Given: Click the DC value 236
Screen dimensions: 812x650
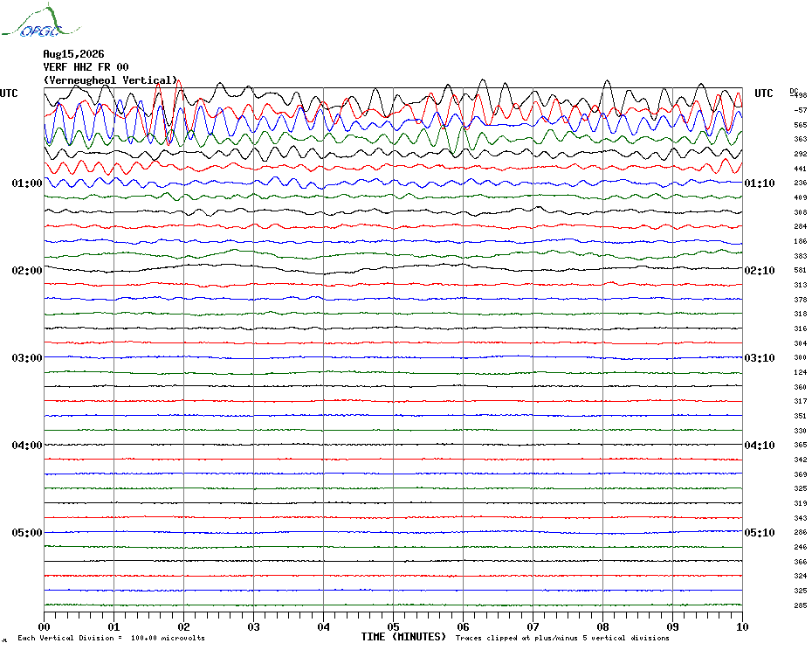Looking at the screenshot, I should click(800, 183).
